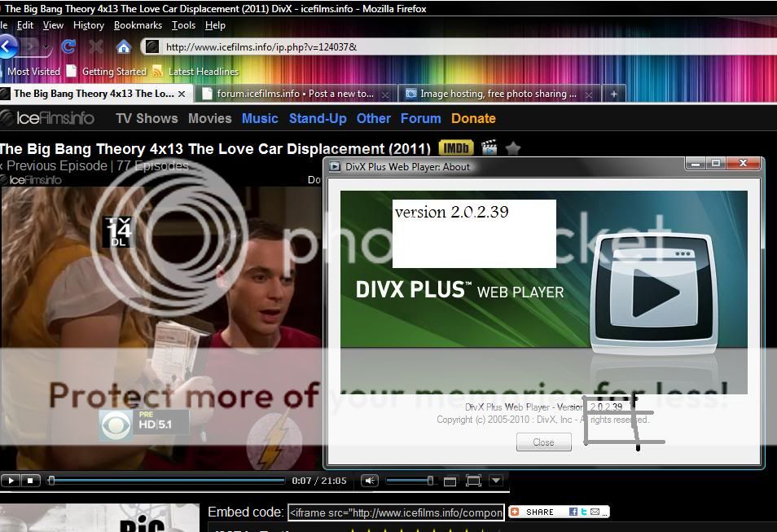Share the page on Twitter icon
This screenshot has height=532, width=777.
click(584, 512)
